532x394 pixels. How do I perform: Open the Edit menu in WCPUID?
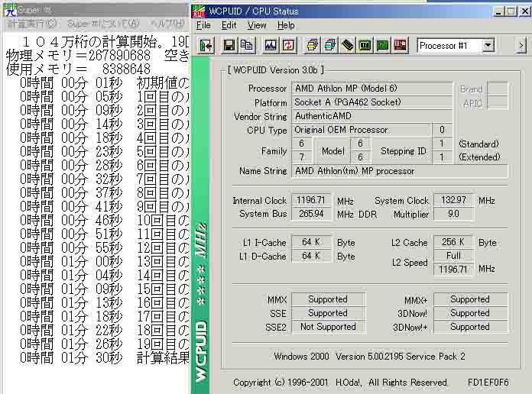pyautogui.click(x=229, y=25)
